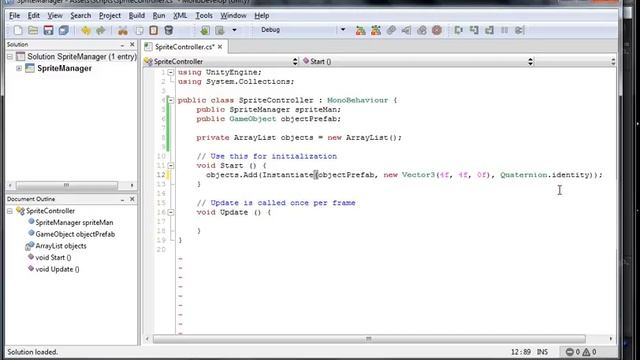Close the Solution pad
The width and height of the screenshot is (640, 360).
pos(132,44)
